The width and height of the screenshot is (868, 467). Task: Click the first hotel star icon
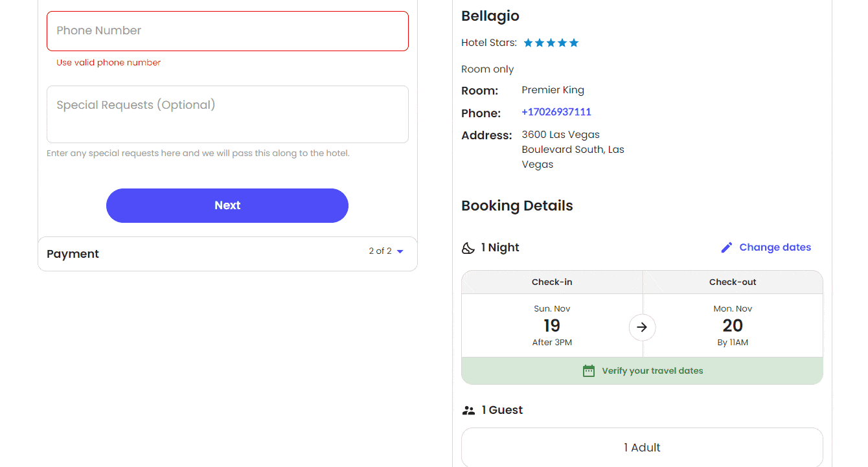tap(528, 43)
